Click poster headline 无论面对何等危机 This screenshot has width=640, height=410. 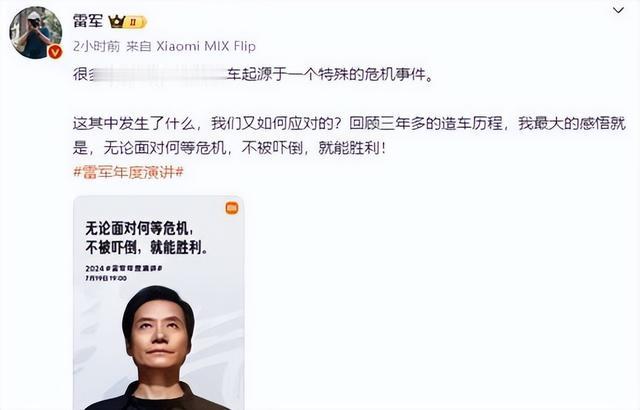point(139,228)
